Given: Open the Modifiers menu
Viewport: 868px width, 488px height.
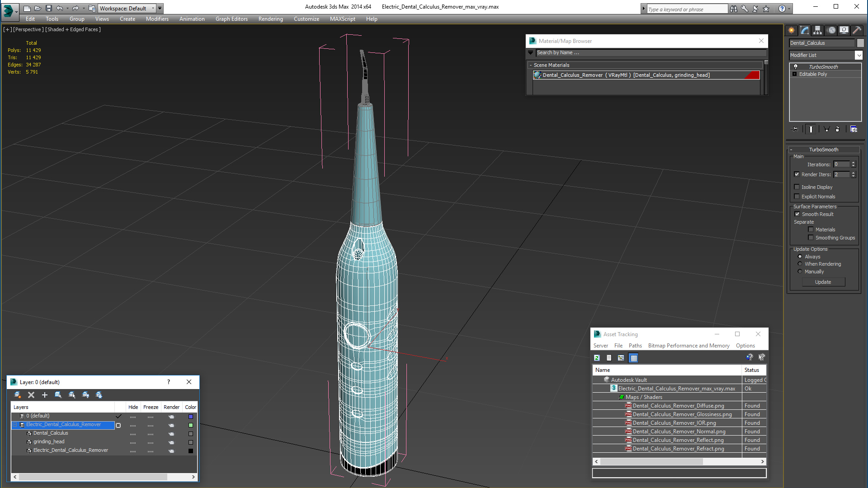Looking at the screenshot, I should [157, 19].
